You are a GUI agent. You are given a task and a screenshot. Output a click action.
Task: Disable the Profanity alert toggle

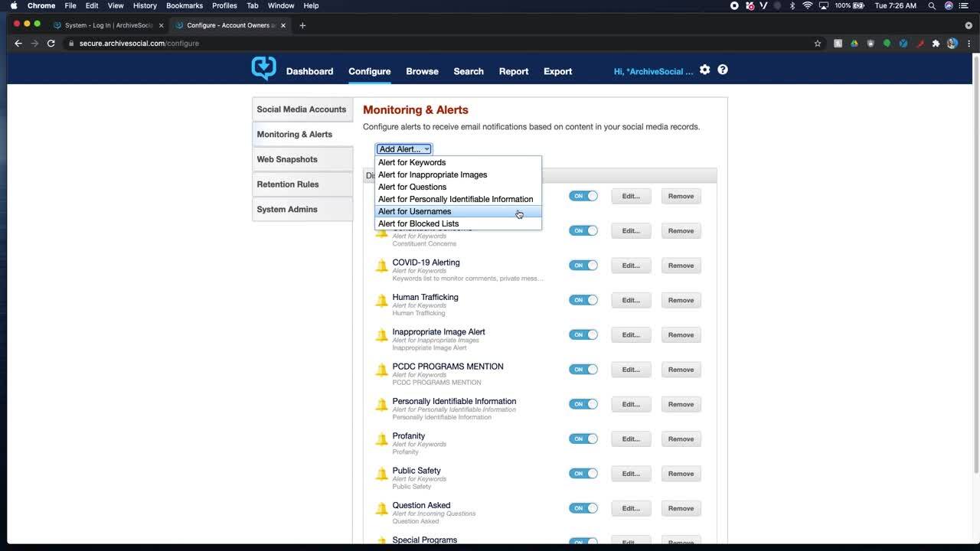tap(583, 439)
